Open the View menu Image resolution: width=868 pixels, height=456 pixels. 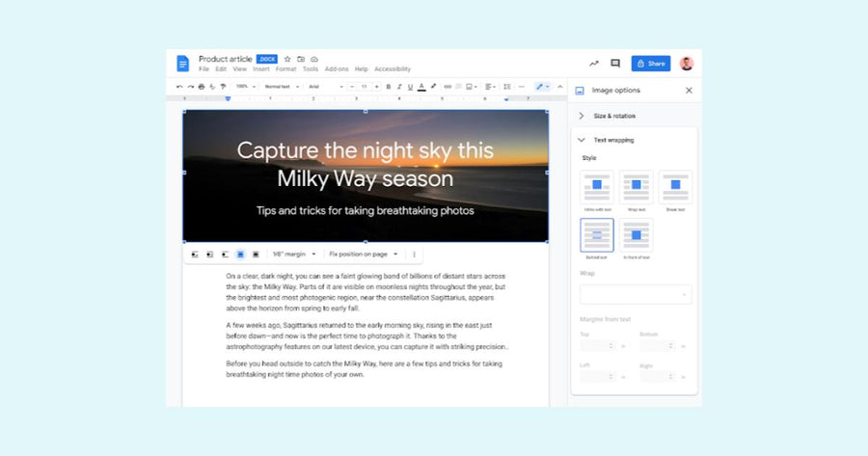(x=240, y=69)
